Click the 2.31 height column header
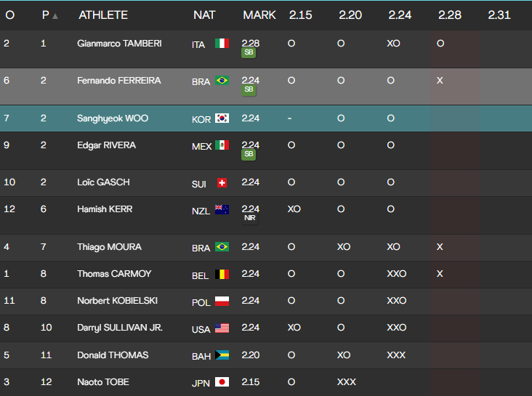Screen dimensions: 532x396 click(499, 15)
